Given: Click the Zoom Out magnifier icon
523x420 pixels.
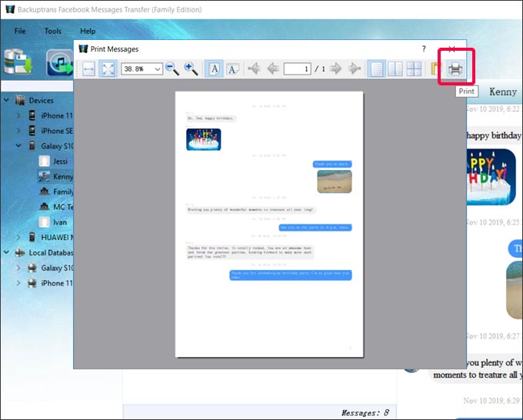Looking at the screenshot, I should click(x=172, y=69).
